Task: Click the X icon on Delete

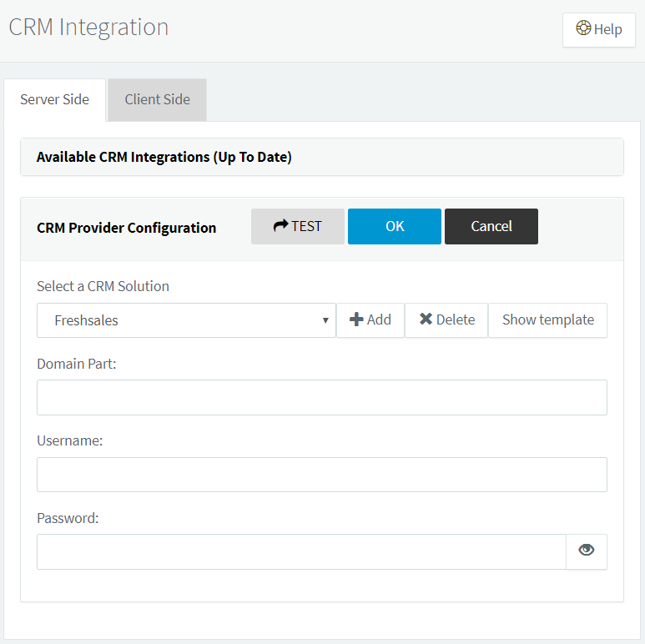Action: click(426, 319)
